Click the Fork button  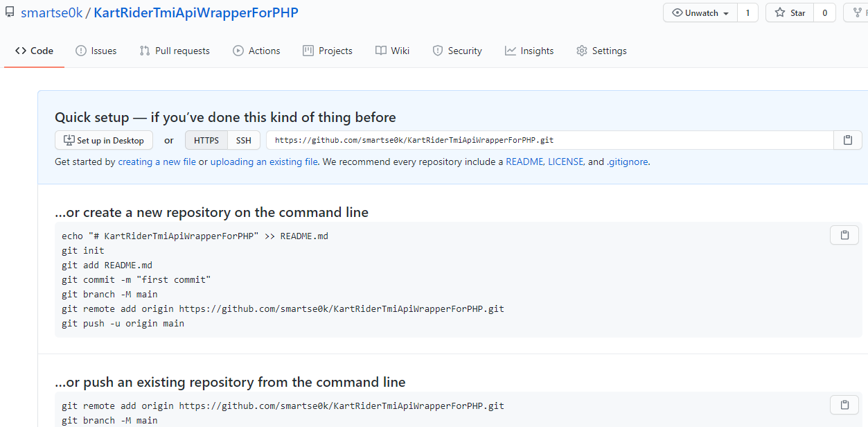[x=856, y=13]
